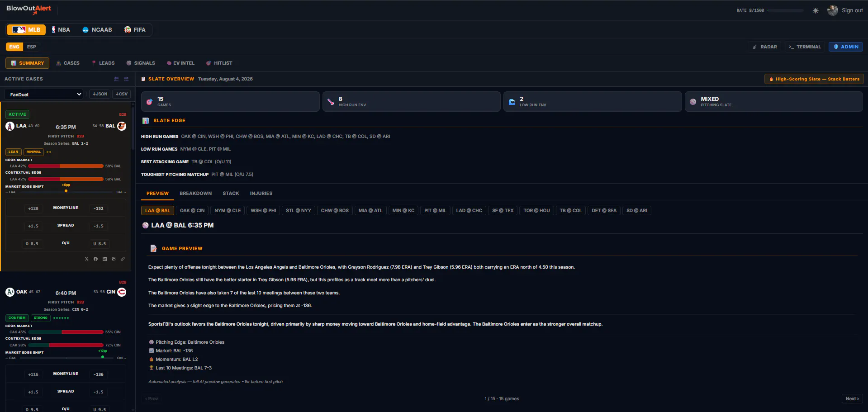The height and width of the screenshot is (412, 868).
Task: Switch to the NBA league tab
Action: (x=61, y=30)
